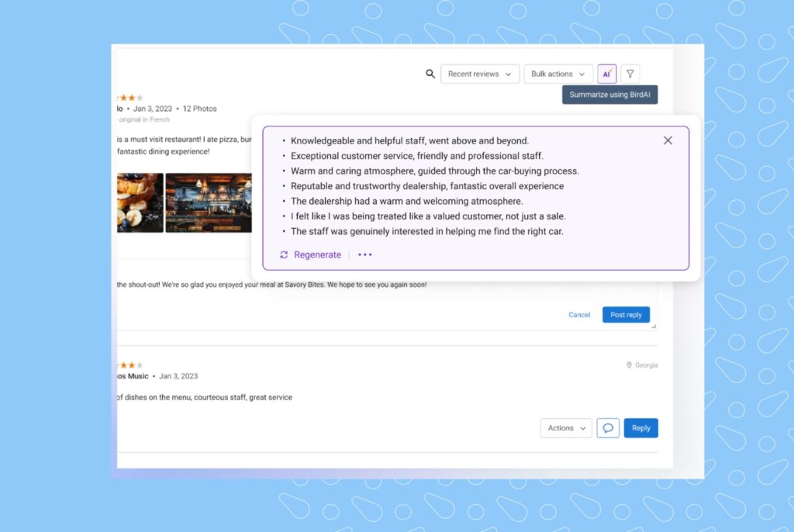This screenshot has width=794, height=532.
Task: Click the Post reply button
Action: click(626, 315)
